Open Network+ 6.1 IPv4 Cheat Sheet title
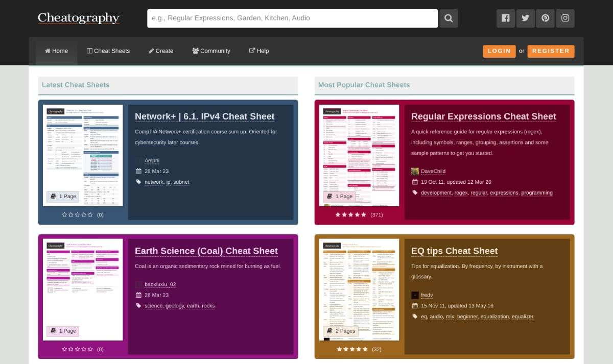 coord(205,116)
